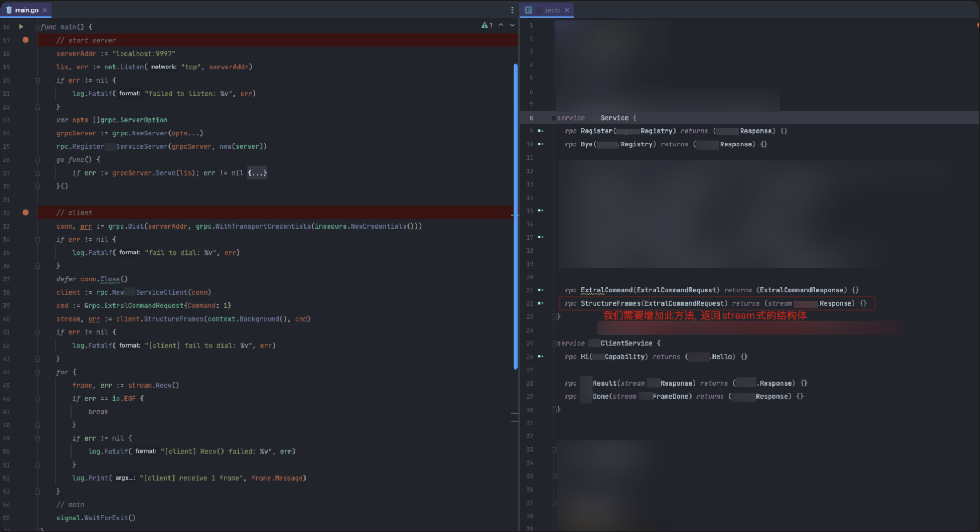Screen dimensions: 980x532
Task: Collapse 'if err != nil' block at line 34
Action: tap(37, 240)
